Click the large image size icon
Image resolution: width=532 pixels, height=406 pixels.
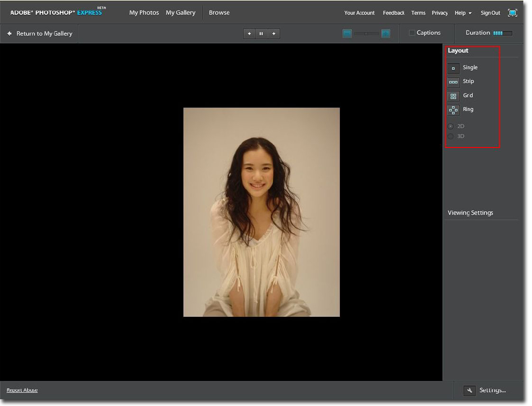click(x=386, y=33)
